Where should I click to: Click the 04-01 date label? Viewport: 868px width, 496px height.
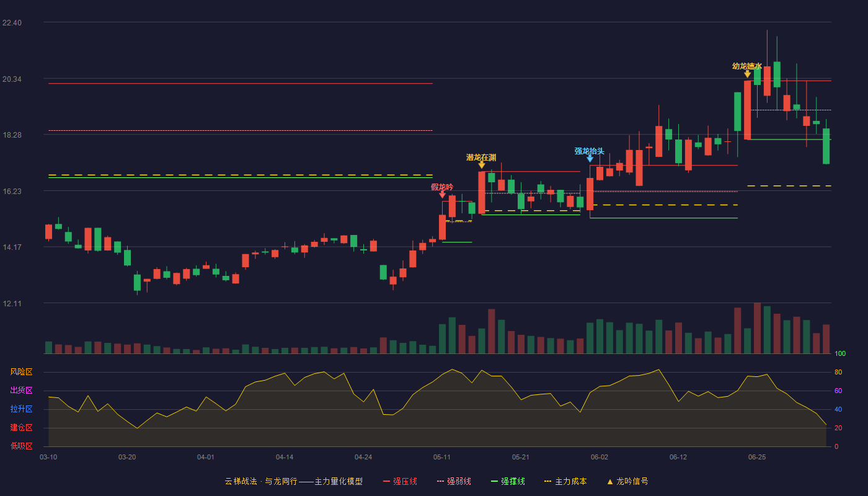[206, 457]
